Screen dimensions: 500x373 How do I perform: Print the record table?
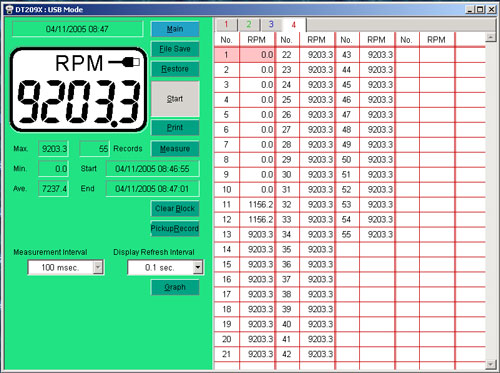[175, 127]
